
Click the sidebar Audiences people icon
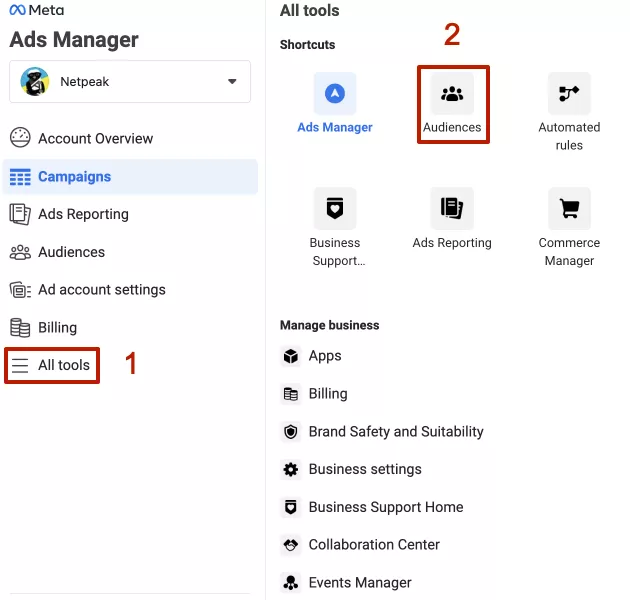(20, 252)
